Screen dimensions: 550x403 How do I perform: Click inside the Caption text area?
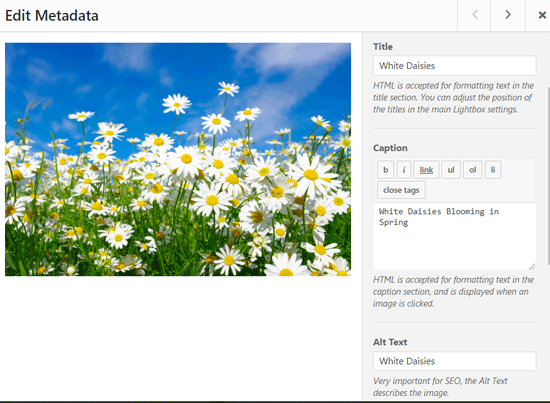tap(455, 236)
